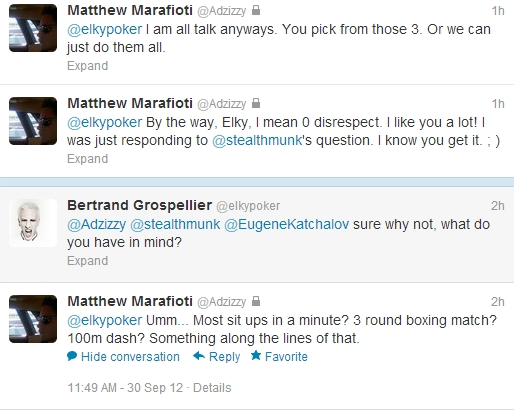Open Bertrand Grospellier's avatar picture

tap(33, 223)
